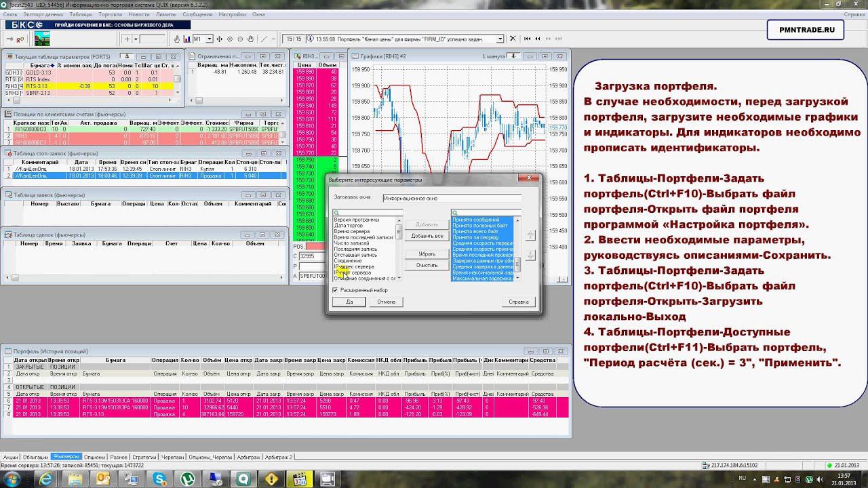868x488 pixels.
Task: Click the right list search field
Action: click(x=486, y=213)
